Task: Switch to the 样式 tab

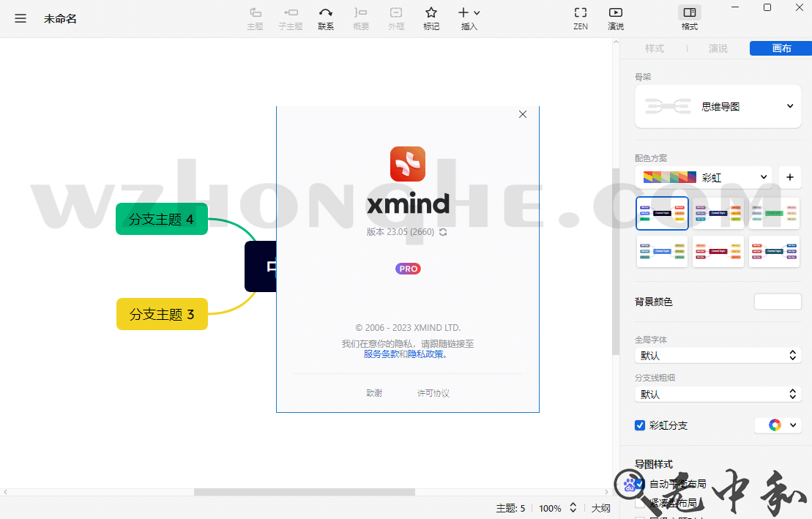Action: click(x=655, y=48)
